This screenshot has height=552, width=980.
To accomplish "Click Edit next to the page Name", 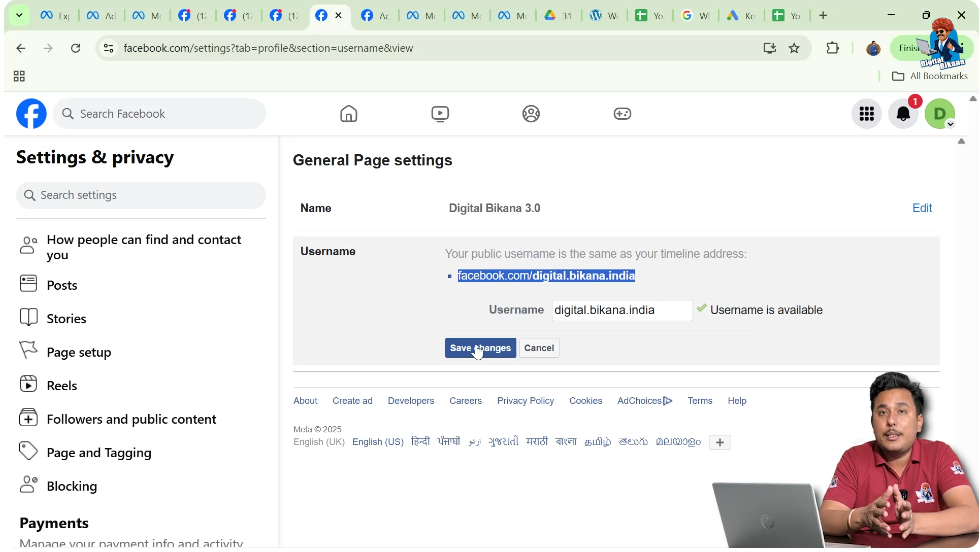I will click(x=922, y=208).
